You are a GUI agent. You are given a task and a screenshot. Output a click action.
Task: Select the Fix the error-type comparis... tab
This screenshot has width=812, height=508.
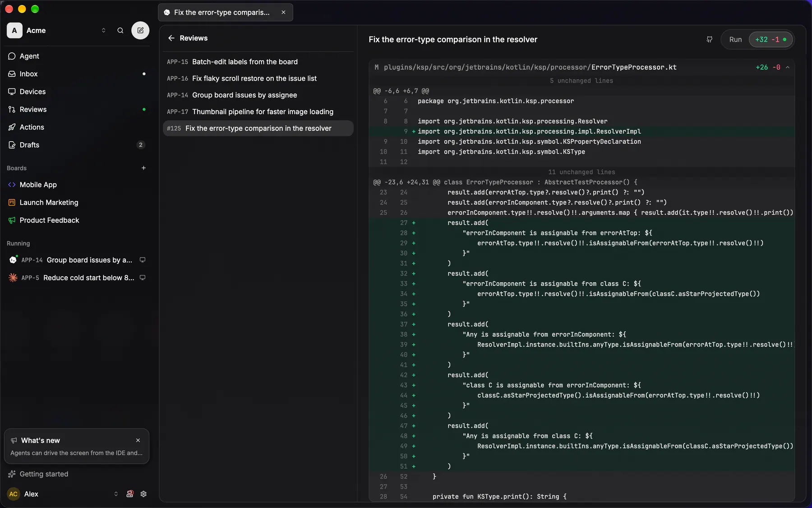click(226, 12)
